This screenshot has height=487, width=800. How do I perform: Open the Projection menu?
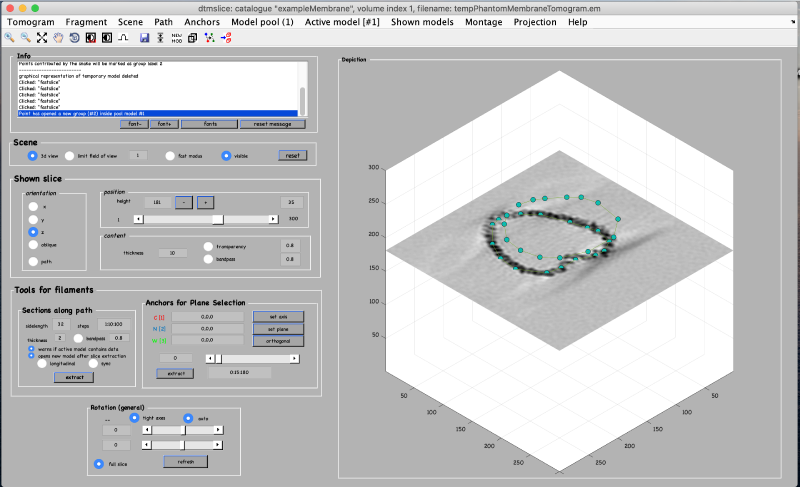click(x=535, y=22)
